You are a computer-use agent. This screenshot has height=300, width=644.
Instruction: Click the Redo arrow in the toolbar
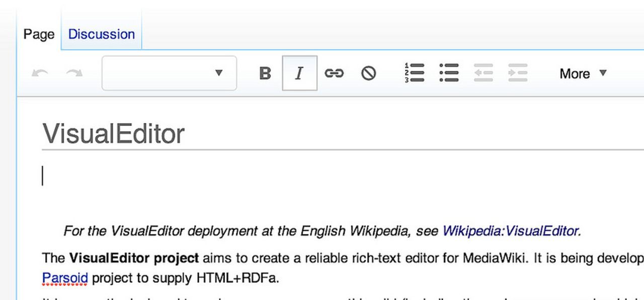pyautogui.click(x=74, y=73)
